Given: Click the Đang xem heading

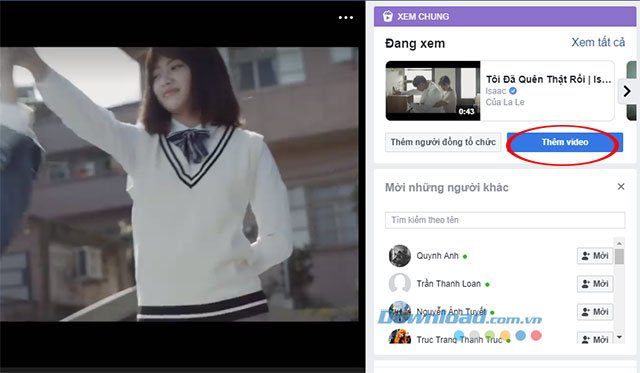Looking at the screenshot, I should coord(415,43).
